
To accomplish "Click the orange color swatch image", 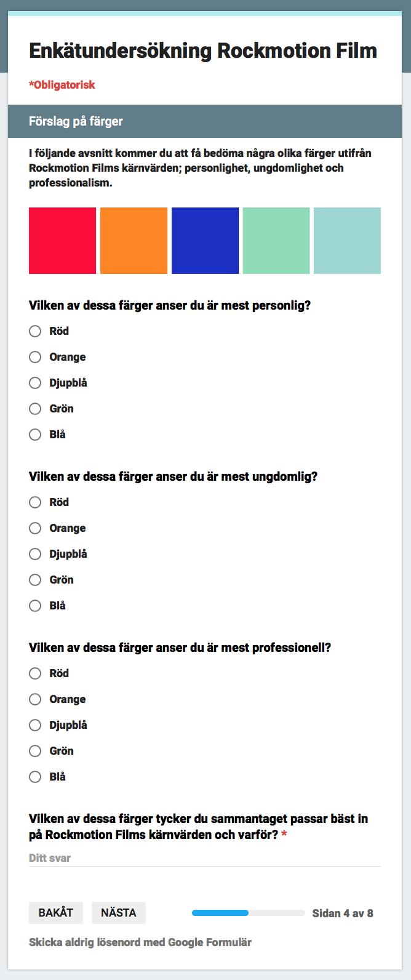I will tap(134, 241).
